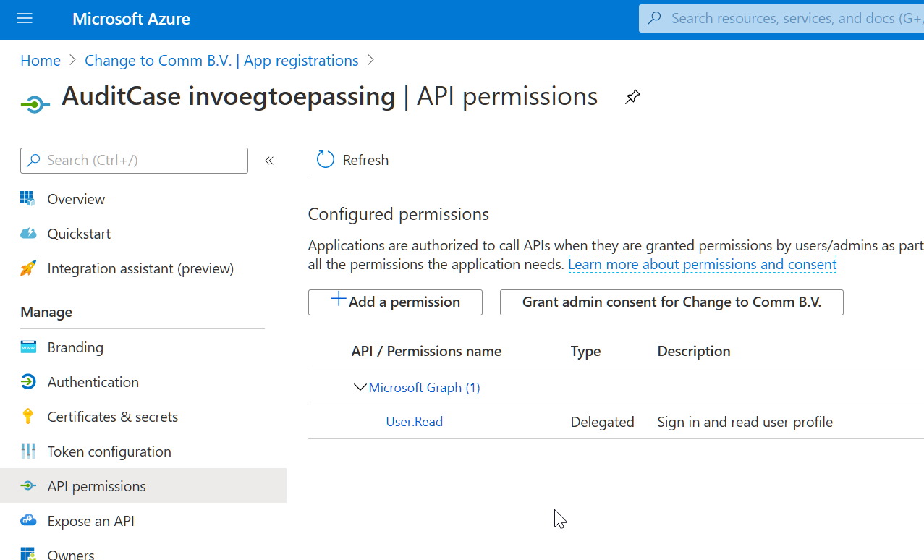Click the magnifier icon in top search bar
924x560 pixels.
654,19
